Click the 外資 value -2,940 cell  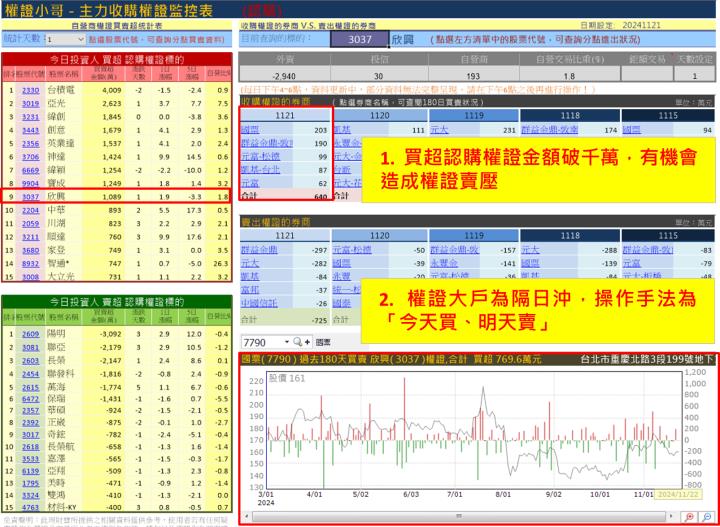(x=283, y=76)
